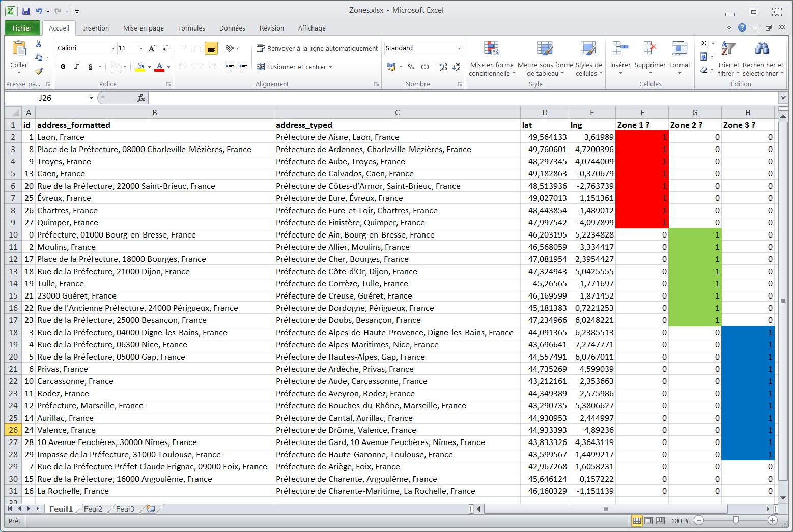
Task: Switch to Page Layout view icon
Action: (x=648, y=520)
